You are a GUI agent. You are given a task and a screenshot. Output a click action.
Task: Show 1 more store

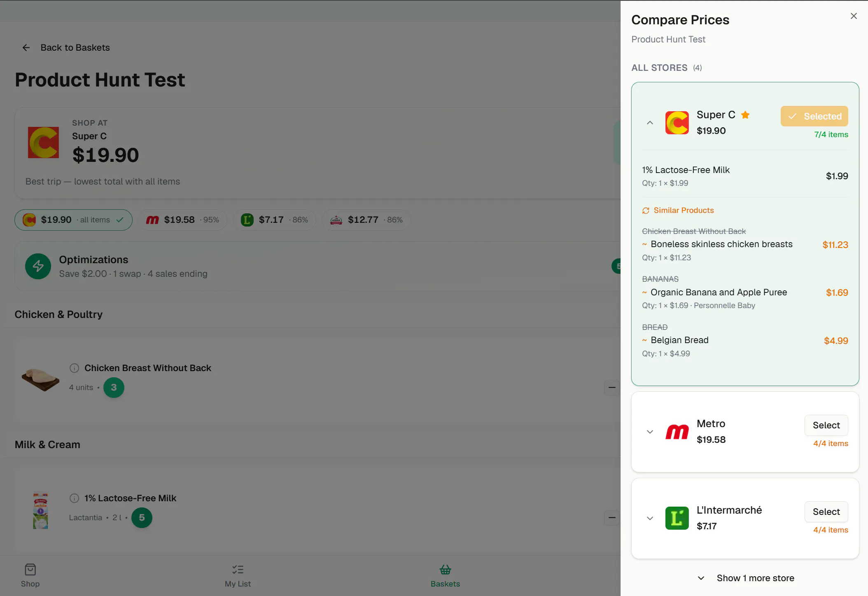[x=745, y=578]
